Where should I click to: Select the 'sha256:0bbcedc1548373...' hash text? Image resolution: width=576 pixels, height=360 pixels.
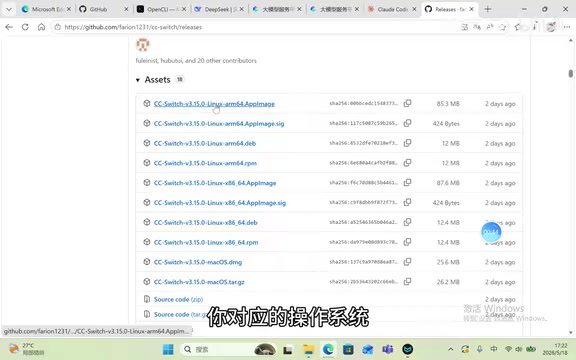(363, 104)
